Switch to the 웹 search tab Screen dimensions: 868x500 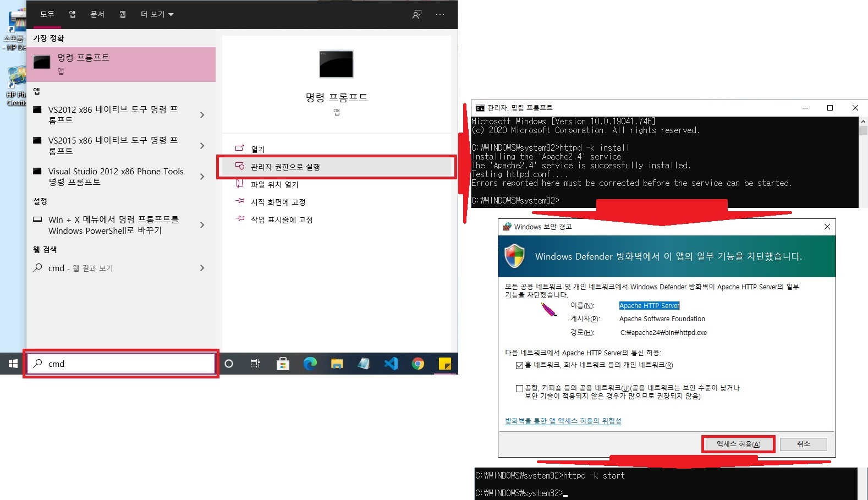click(x=122, y=14)
